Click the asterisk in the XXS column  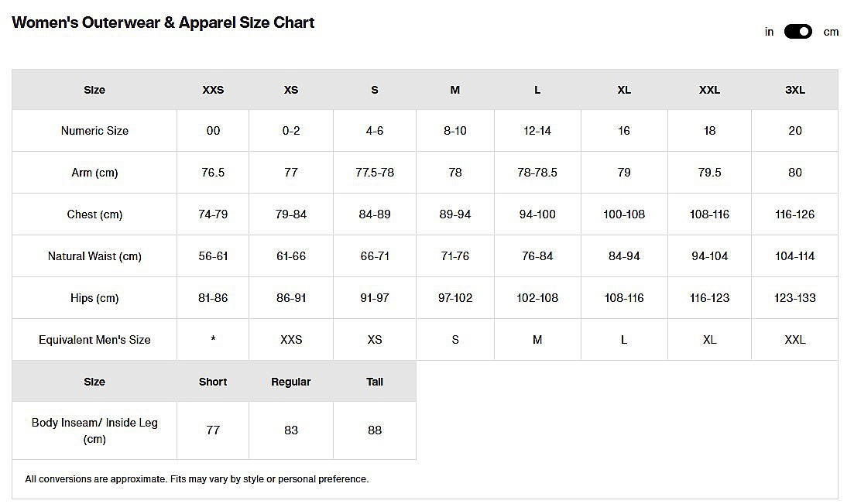click(213, 341)
